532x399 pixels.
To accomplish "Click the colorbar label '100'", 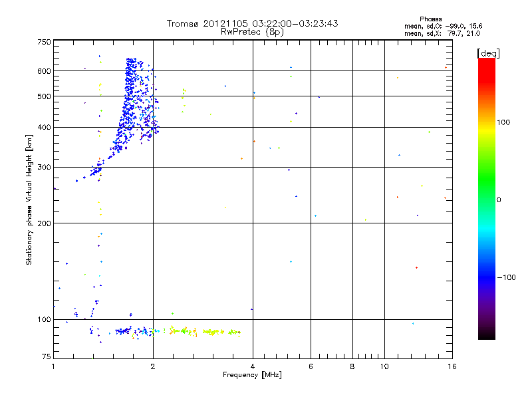I will click(503, 122).
